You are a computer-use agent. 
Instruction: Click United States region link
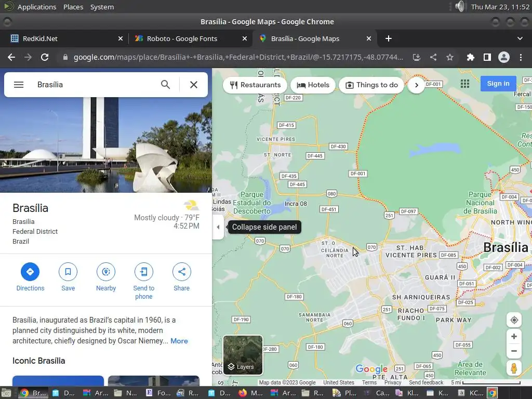coord(339,382)
